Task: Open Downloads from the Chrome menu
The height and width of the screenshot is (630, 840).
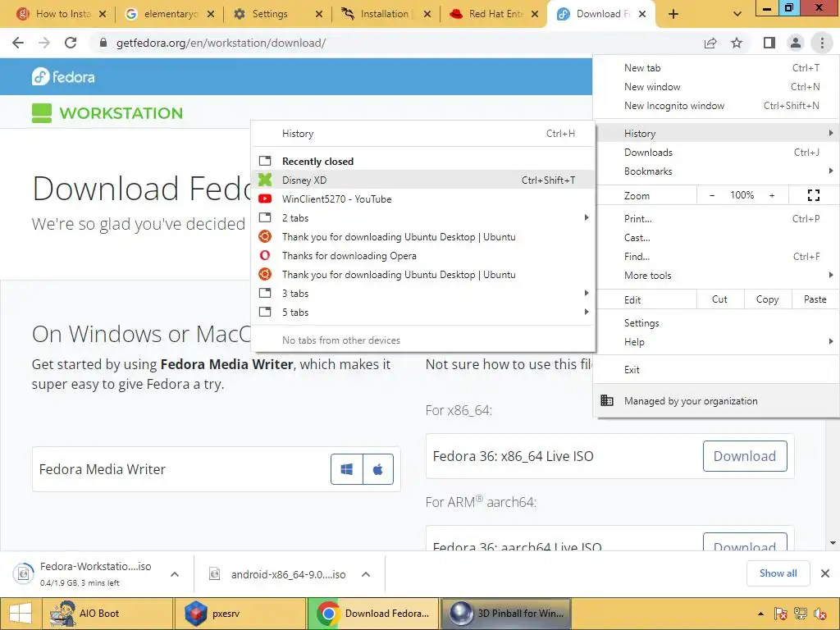Action: coord(716,153)
